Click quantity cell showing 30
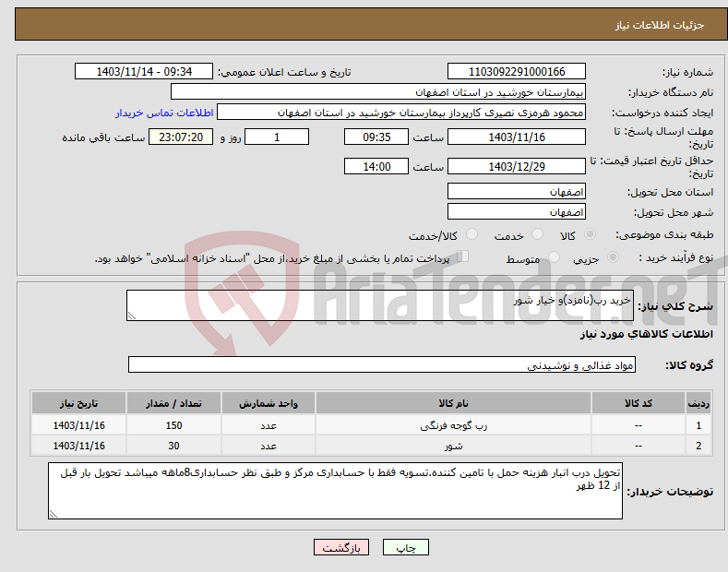Viewport: 728px width, 572px height. coord(173,446)
